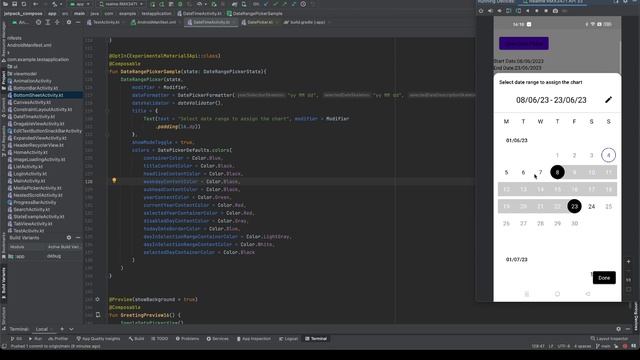Image resolution: width=640 pixels, height=360 pixels.
Task: Click the preview gear icon in editor gutter
Action: (98, 299)
